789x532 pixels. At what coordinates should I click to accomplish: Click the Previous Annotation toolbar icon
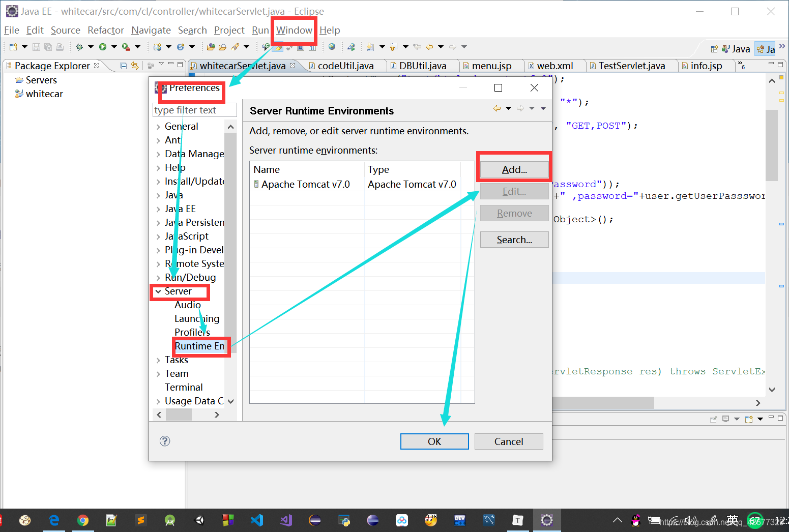(393, 47)
